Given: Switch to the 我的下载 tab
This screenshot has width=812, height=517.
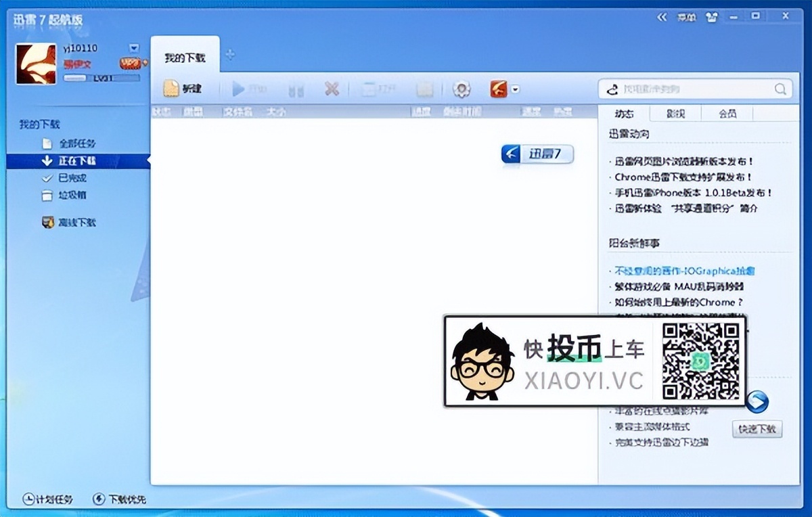Looking at the screenshot, I should coord(185,58).
